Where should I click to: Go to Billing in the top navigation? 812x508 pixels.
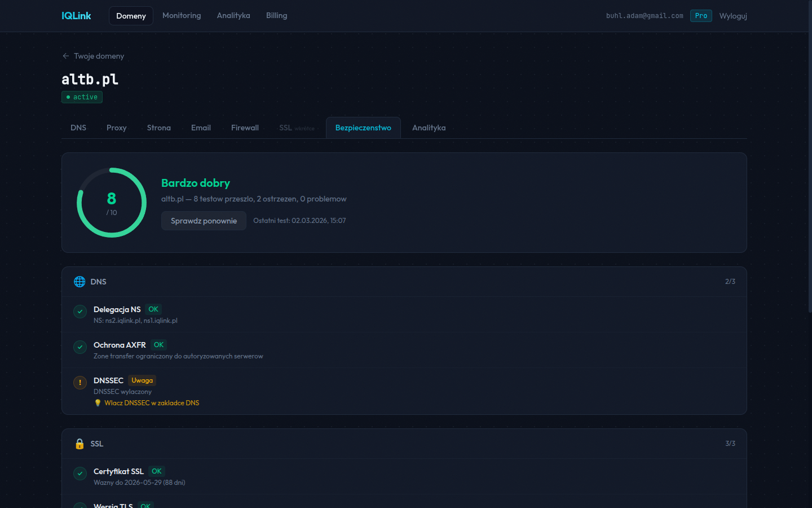click(x=276, y=16)
